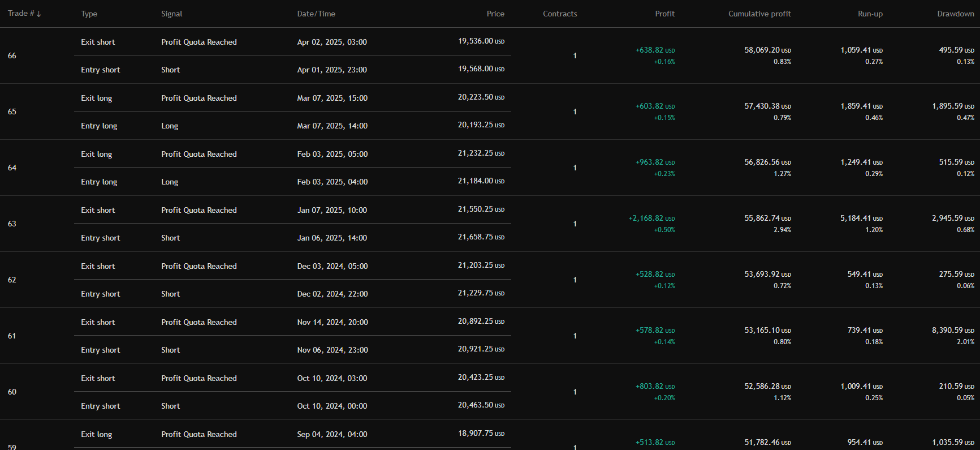
Task: Click exit date Apr 02, 2025, 03:00
Action: [332, 42]
